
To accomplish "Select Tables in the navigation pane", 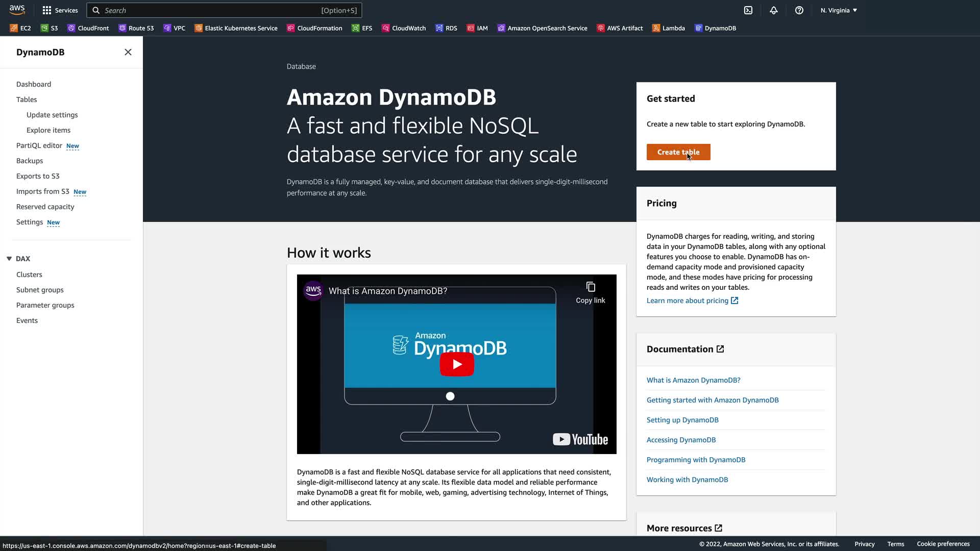I will 27,99.
